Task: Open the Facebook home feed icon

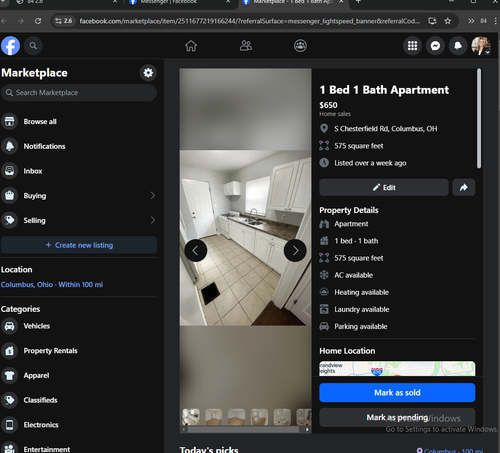Action: click(191, 46)
